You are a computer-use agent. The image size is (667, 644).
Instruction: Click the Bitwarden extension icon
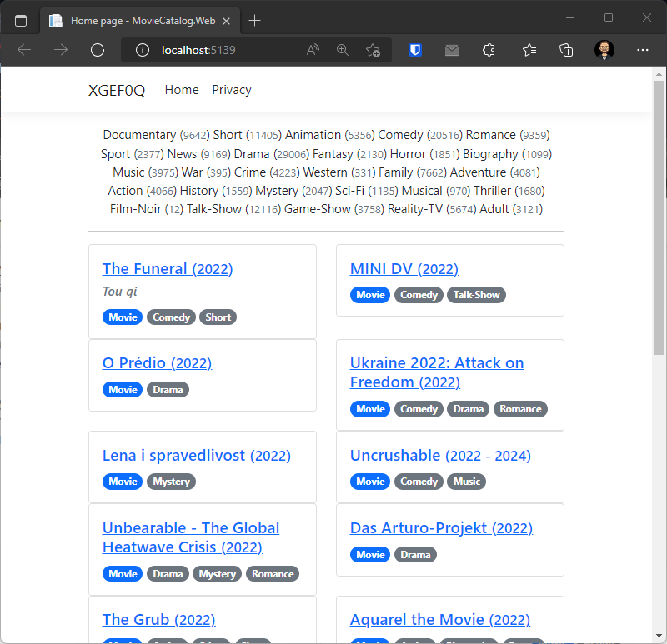(415, 50)
